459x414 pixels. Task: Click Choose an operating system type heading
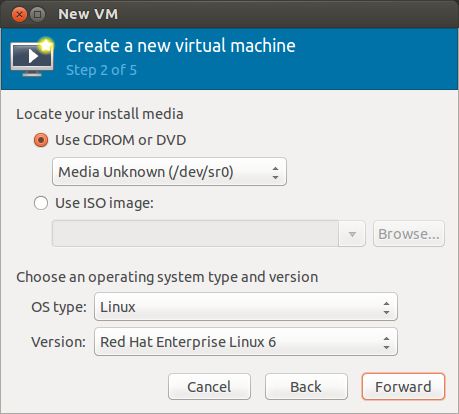pos(167,277)
